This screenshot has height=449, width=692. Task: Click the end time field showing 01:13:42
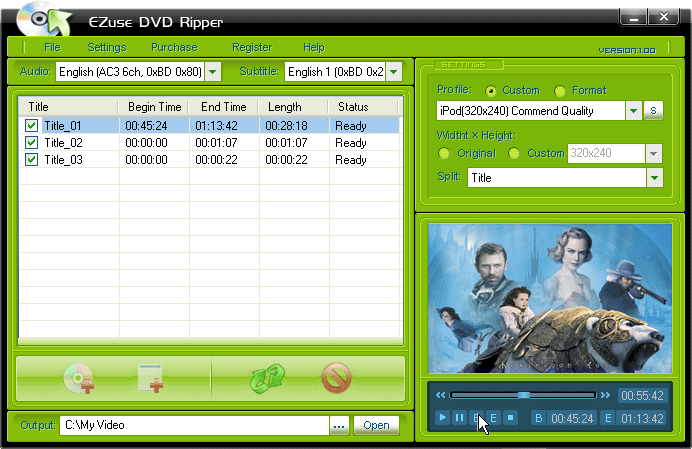pyautogui.click(x=642, y=418)
